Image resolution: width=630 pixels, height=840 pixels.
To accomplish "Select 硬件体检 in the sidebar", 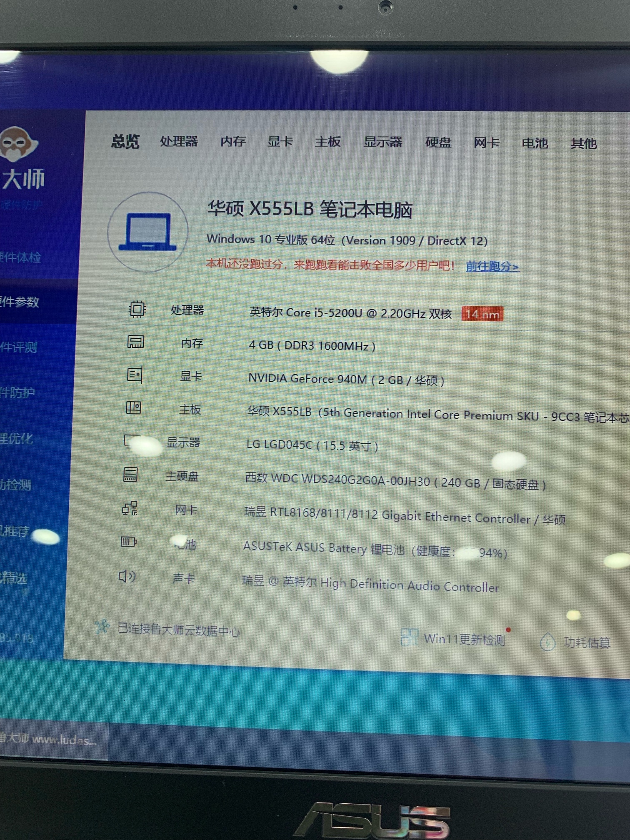I will point(20,257).
